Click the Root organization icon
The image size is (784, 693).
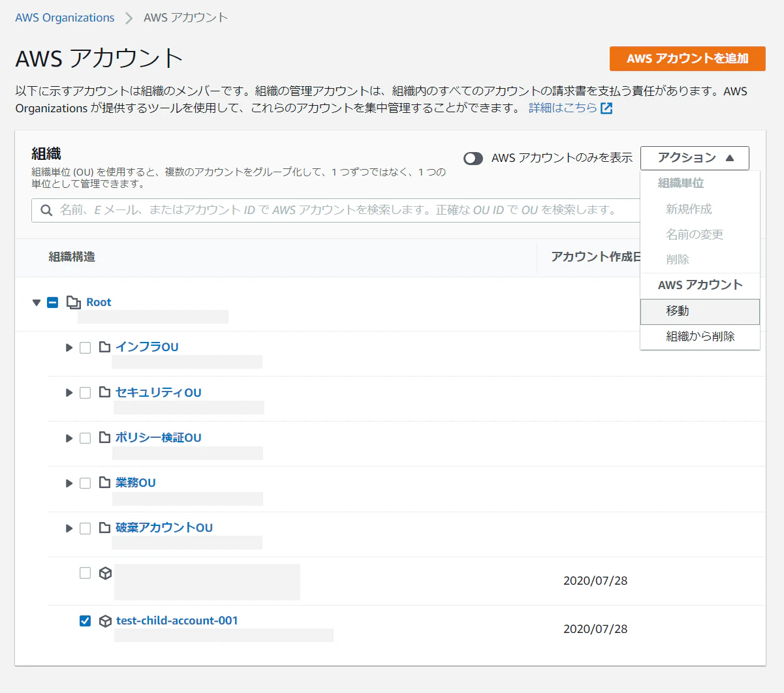click(74, 302)
